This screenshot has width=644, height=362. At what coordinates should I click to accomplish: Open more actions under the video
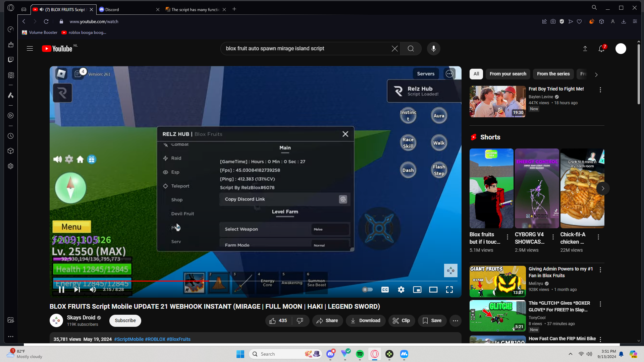click(455, 321)
